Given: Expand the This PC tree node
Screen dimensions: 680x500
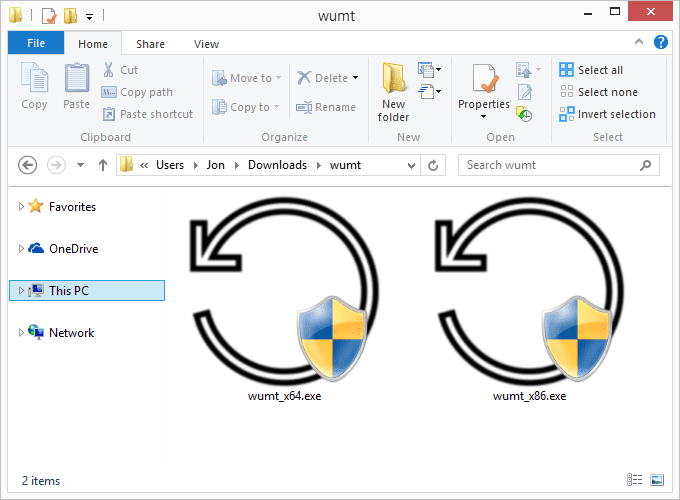Looking at the screenshot, I should (20, 291).
